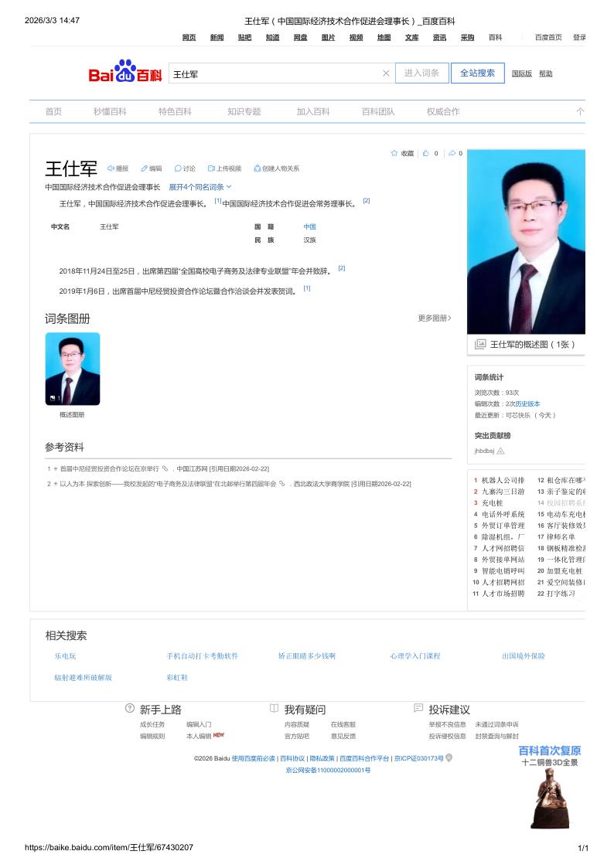The width and height of the screenshot is (614, 868).
Task: Click the 编辑 pencil icon
Action: 144,168
